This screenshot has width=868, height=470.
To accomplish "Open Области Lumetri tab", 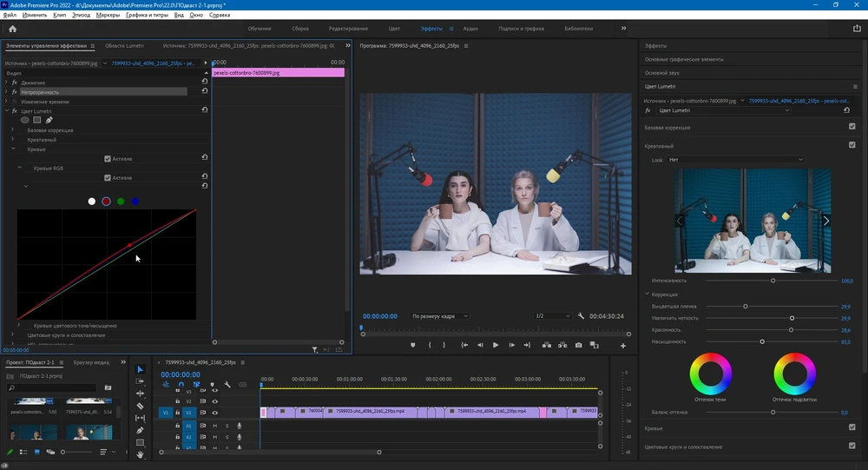I will coord(124,45).
